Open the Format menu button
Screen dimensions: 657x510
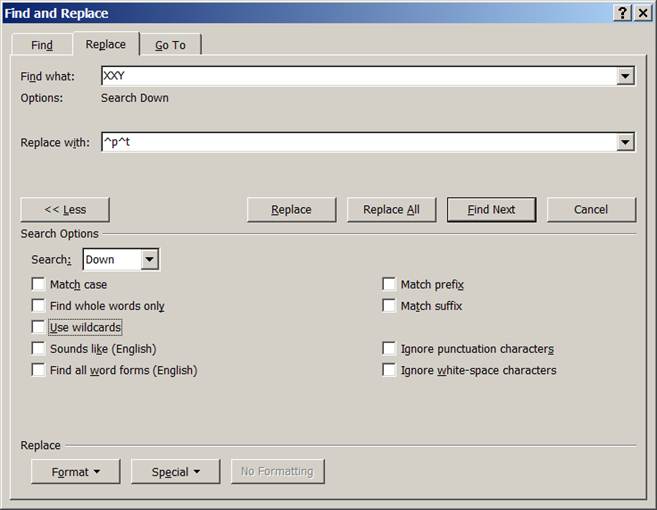pos(76,471)
